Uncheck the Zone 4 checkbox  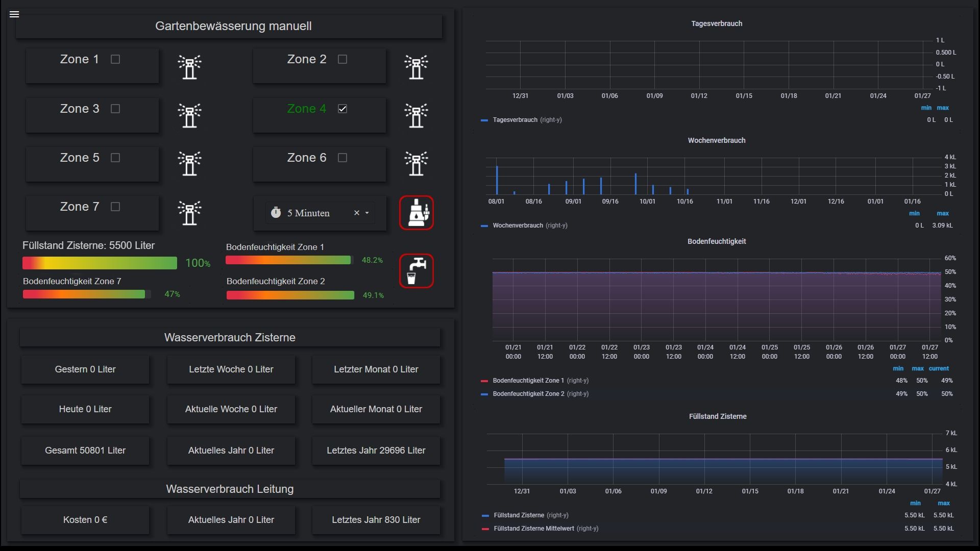(x=342, y=109)
